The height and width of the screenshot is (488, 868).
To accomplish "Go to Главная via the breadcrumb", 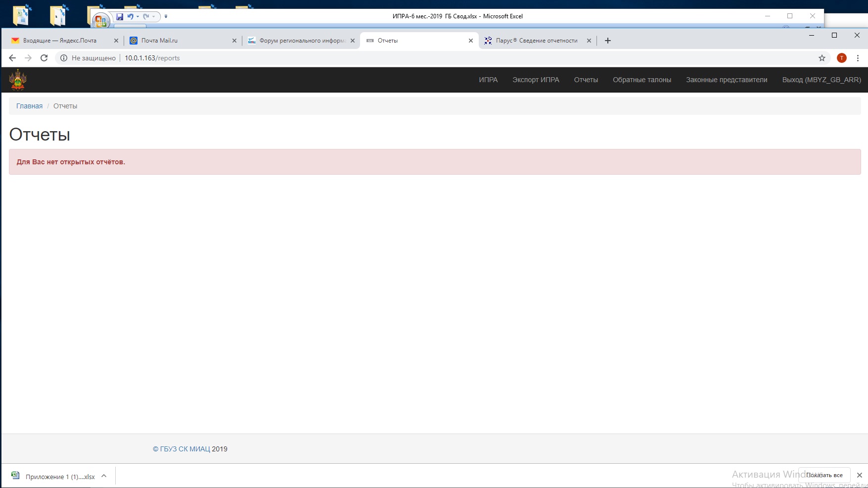I will coord(29,106).
